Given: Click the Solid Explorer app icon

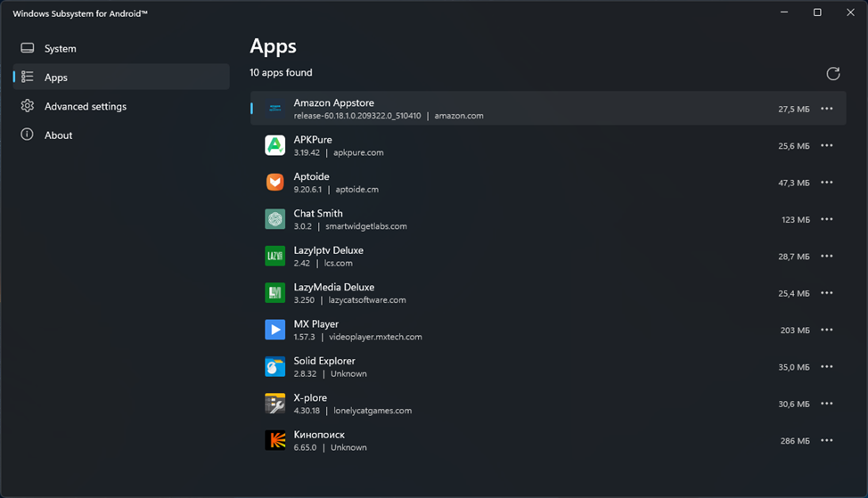Looking at the screenshot, I should 275,367.
